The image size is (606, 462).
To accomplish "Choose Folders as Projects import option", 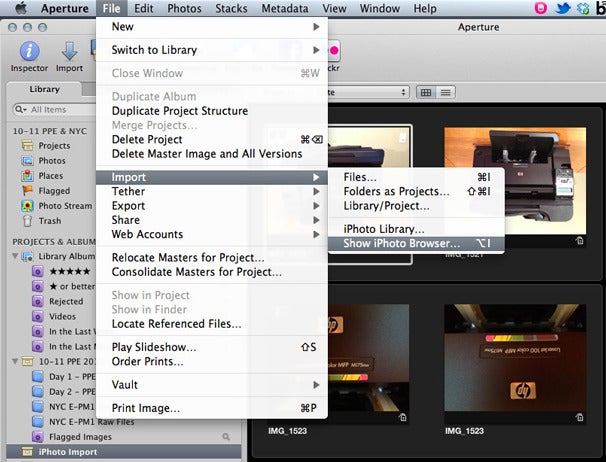I will click(x=416, y=191).
